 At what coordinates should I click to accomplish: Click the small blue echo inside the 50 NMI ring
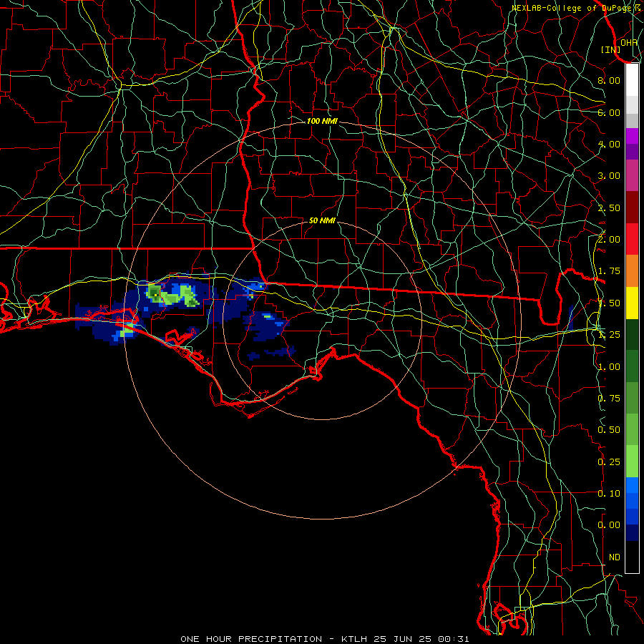[x=265, y=326]
